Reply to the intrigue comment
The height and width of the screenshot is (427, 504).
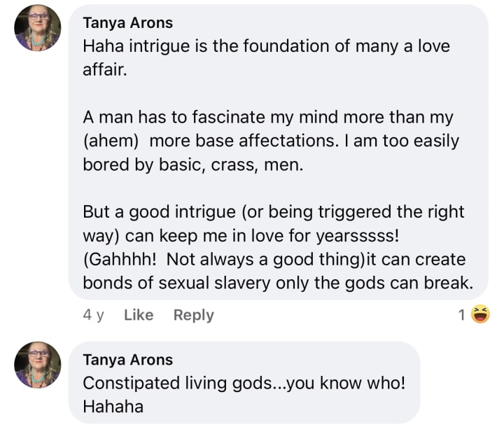coord(193,315)
